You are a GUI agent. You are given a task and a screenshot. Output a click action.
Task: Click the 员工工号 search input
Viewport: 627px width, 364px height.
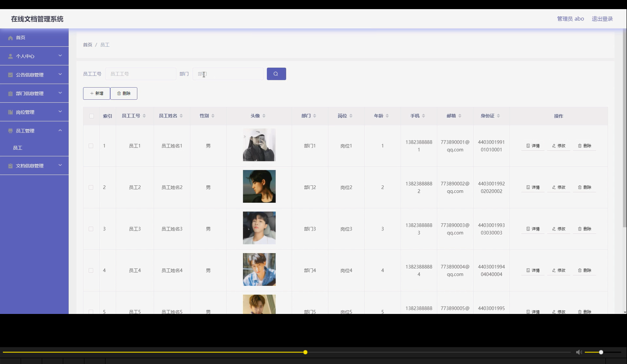[141, 74]
